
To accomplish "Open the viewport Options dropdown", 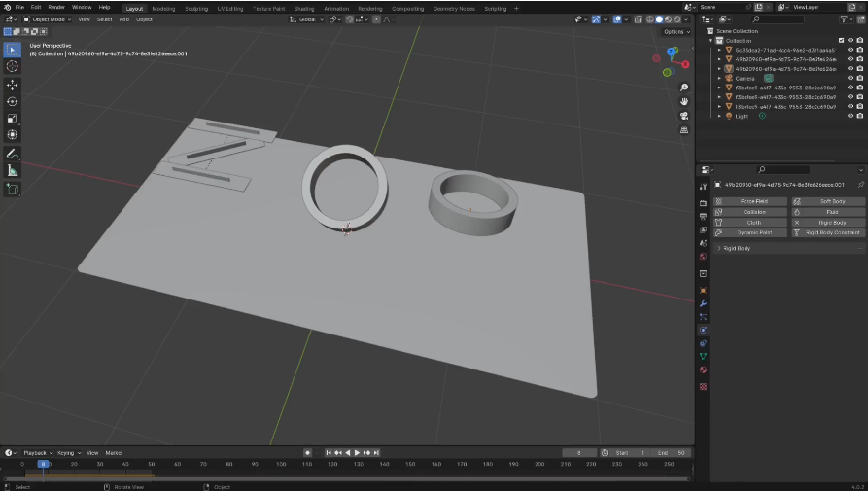I will [677, 31].
